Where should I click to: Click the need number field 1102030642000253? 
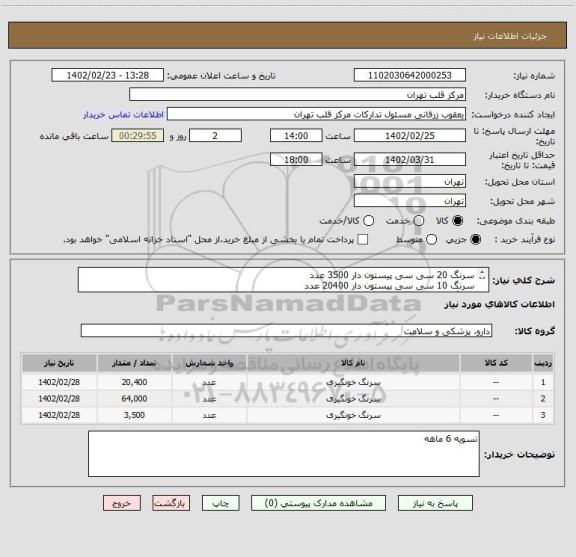tap(410, 75)
